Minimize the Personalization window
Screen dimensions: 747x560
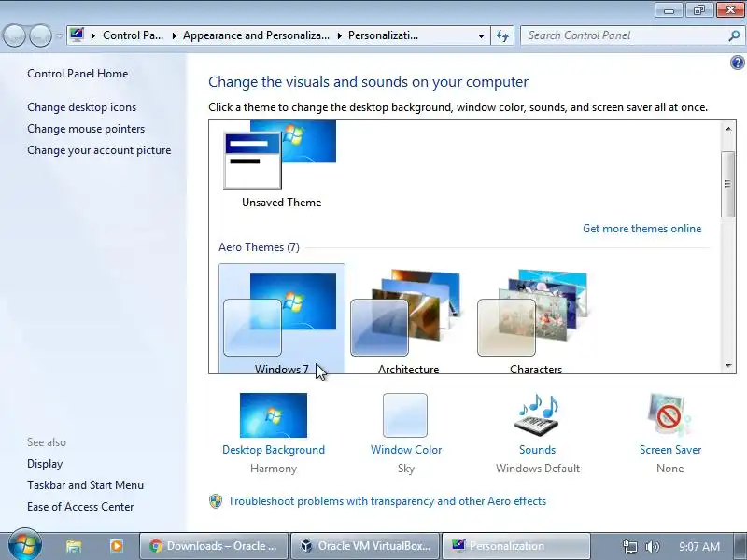(x=669, y=10)
